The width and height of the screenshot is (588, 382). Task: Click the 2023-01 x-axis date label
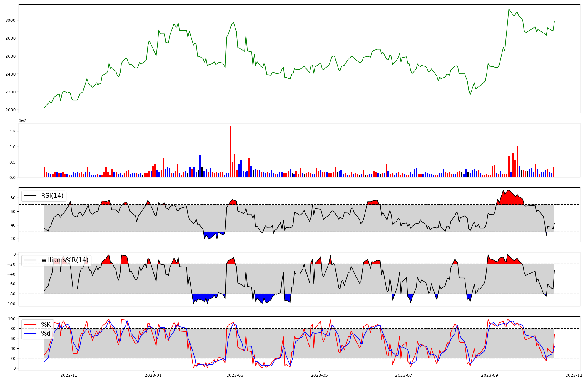(153, 375)
